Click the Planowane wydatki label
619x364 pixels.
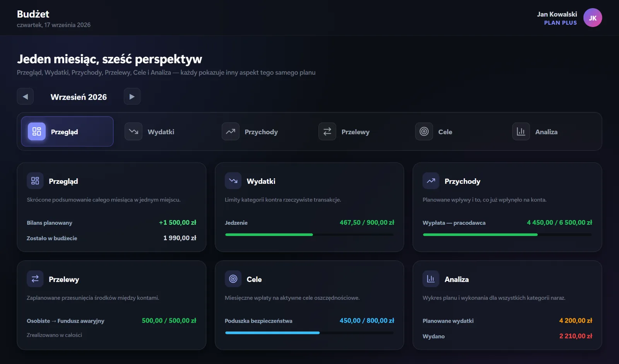click(448, 321)
